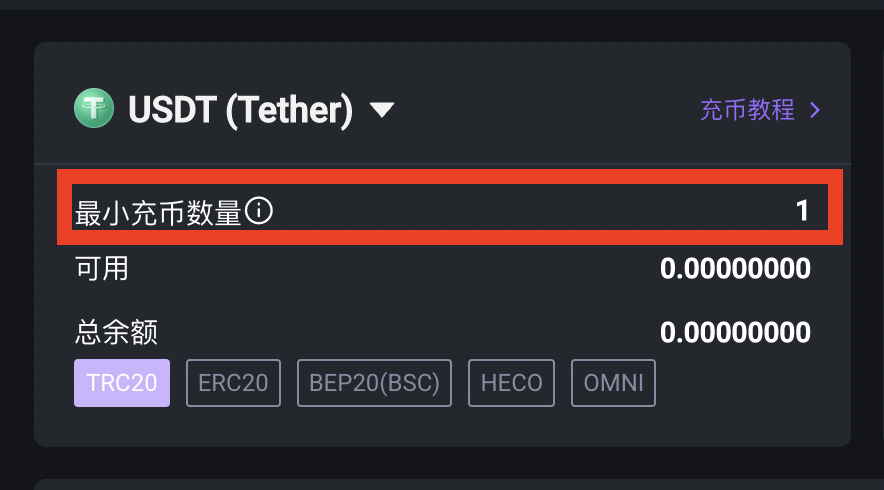Click the 总余额 amount 0.00000000

point(735,332)
